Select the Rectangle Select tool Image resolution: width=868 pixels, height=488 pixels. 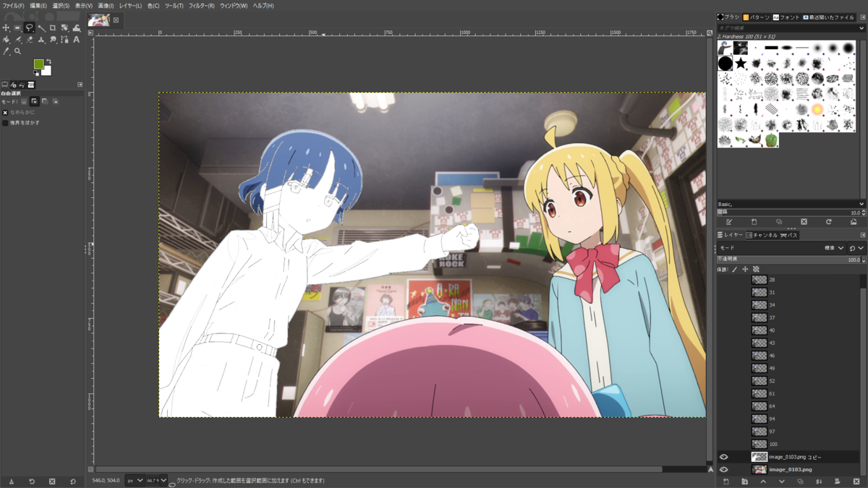pos(17,28)
